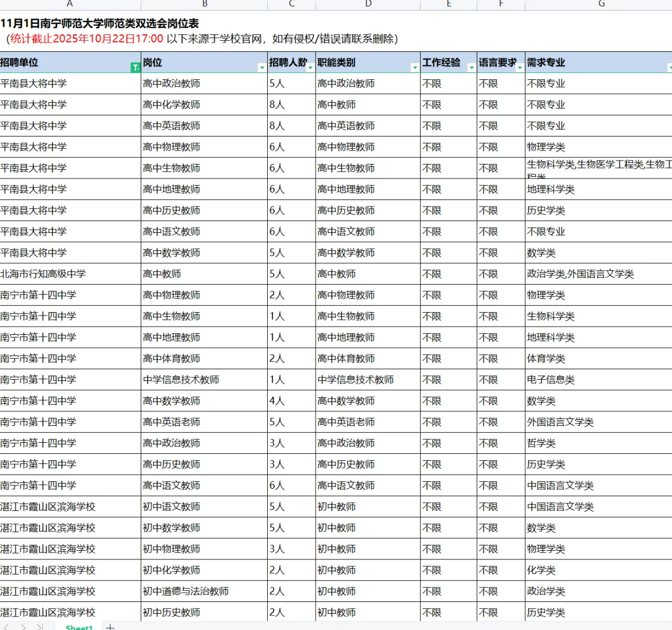Select the 政治学类,外国语言文学类 cell
The width and height of the screenshot is (672, 630).
[598, 274]
